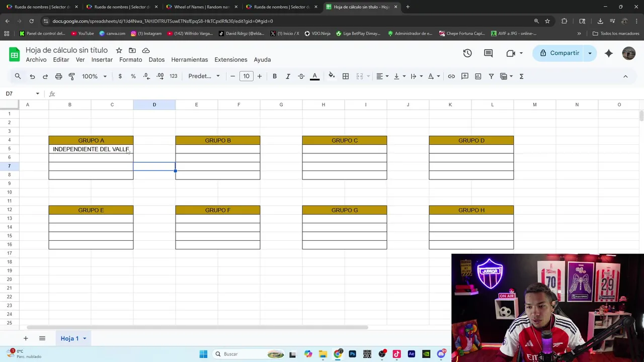644x362 pixels.
Task: Move document to a folder
Action: coord(132,50)
